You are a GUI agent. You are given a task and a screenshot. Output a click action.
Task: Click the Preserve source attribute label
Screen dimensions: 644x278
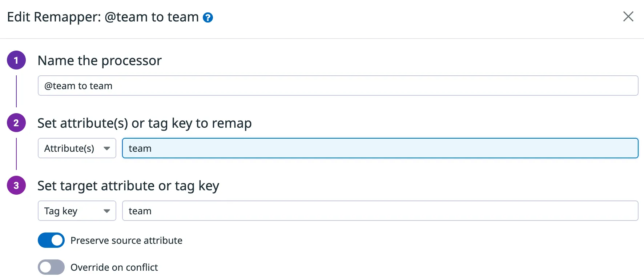(x=126, y=241)
